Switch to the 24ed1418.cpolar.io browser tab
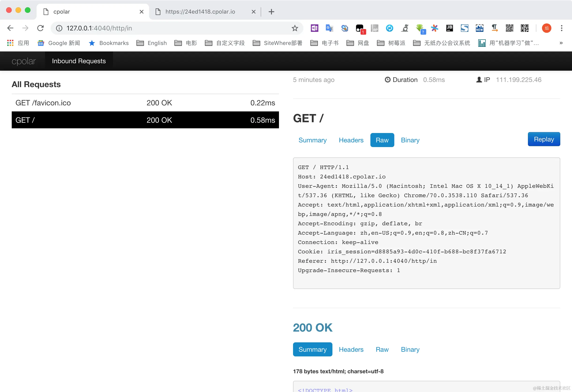 click(x=200, y=11)
